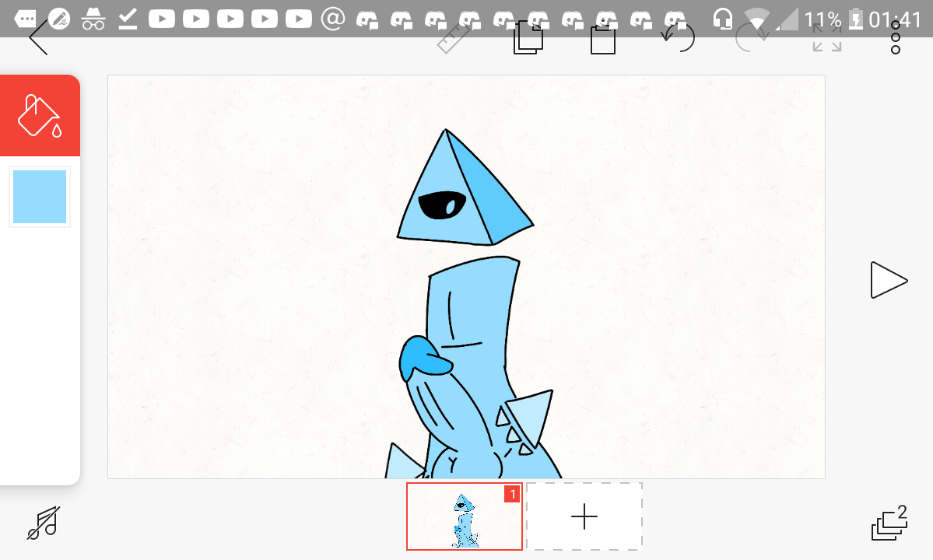Tap the @ notification icon
The height and width of the screenshot is (560, 933).
333,19
